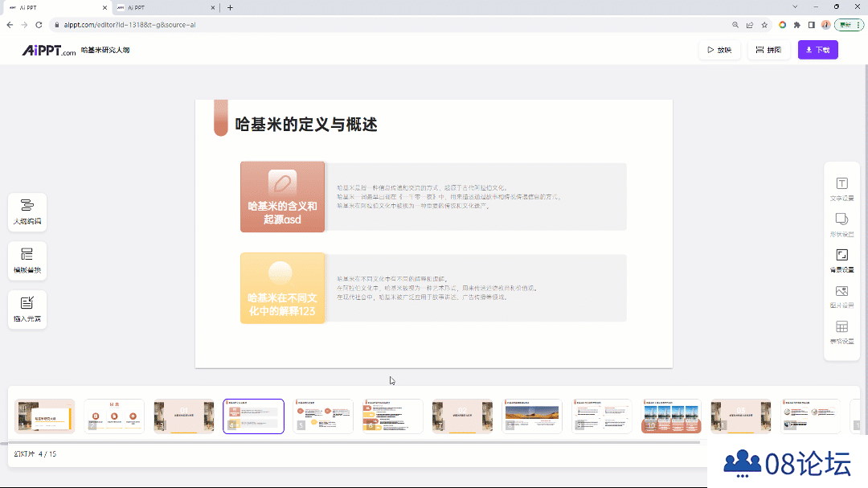Select the orange card 哈基米的含义和起源asd
The image size is (868, 488).
(282, 197)
